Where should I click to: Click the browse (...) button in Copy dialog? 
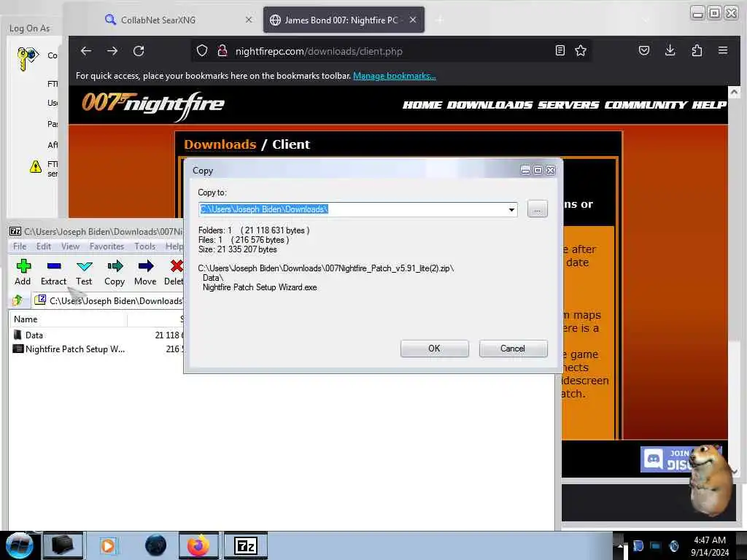click(x=538, y=209)
